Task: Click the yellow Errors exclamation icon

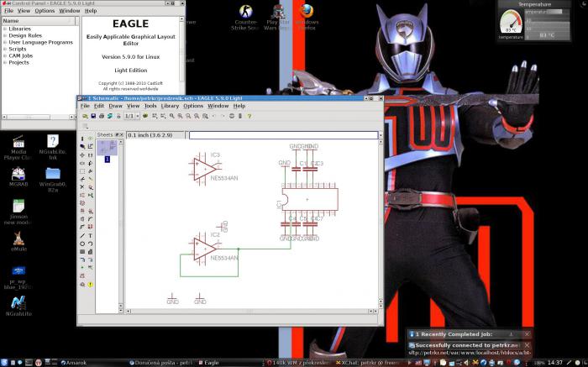Action: coord(91,285)
